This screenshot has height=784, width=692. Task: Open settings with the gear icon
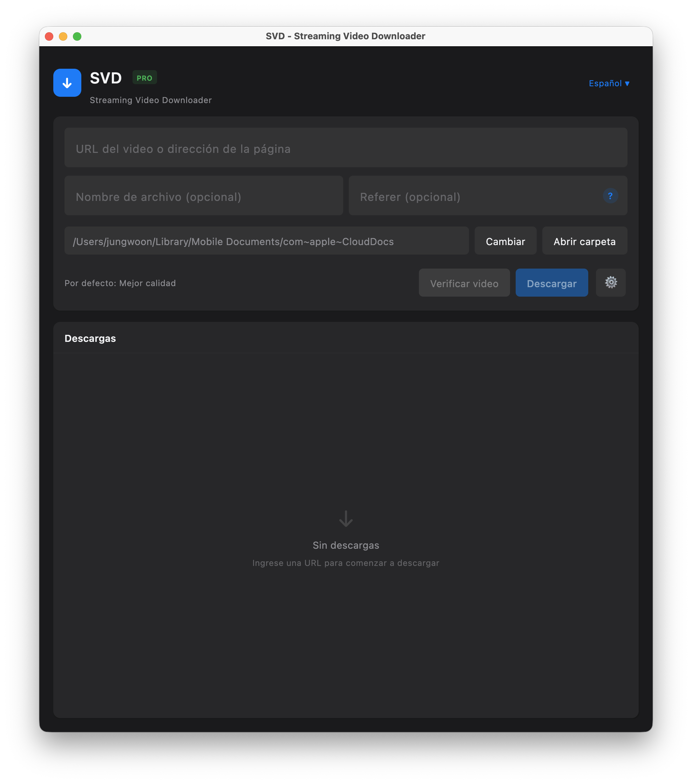pyautogui.click(x=610, y=283)
